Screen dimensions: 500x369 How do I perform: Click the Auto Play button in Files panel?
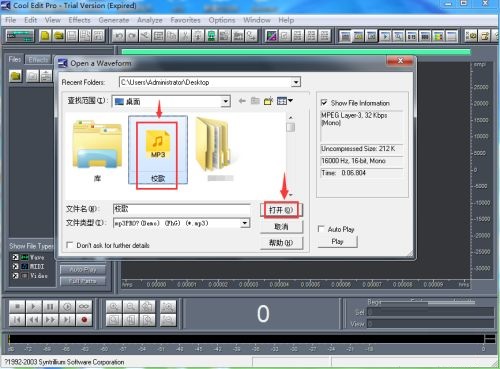click(x=83, y=269)
